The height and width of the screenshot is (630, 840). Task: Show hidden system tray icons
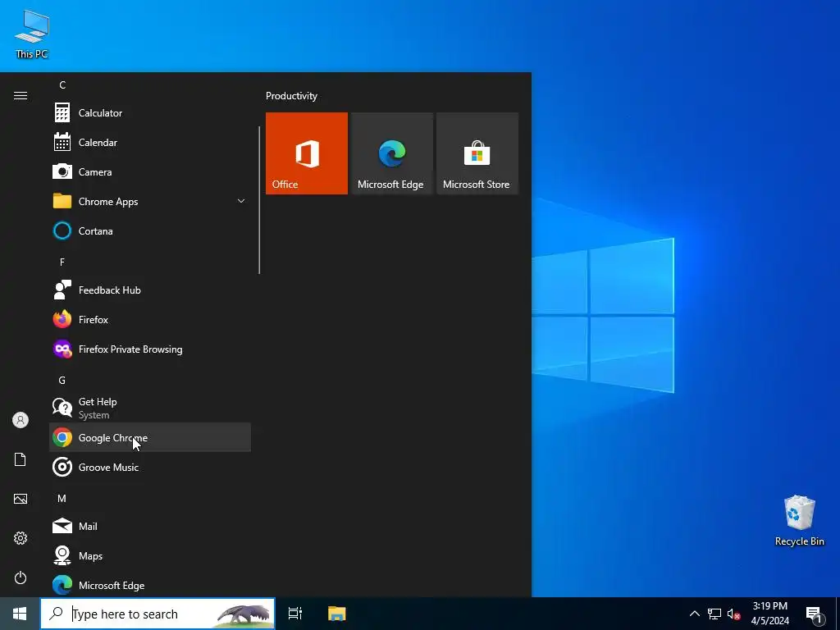pyautogui.click(x=694, y=614)
